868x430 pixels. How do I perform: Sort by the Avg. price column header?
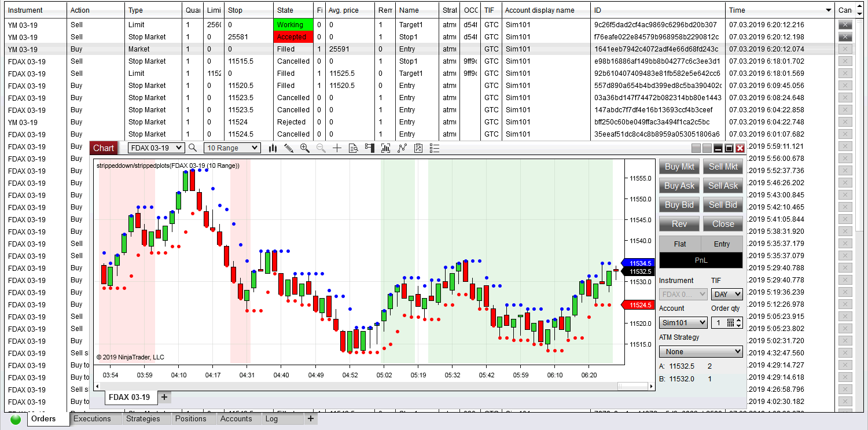350,10
